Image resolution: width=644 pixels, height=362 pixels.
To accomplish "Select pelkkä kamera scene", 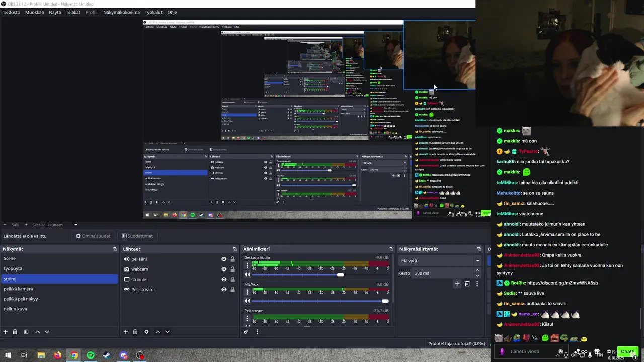I will (59, 289).
